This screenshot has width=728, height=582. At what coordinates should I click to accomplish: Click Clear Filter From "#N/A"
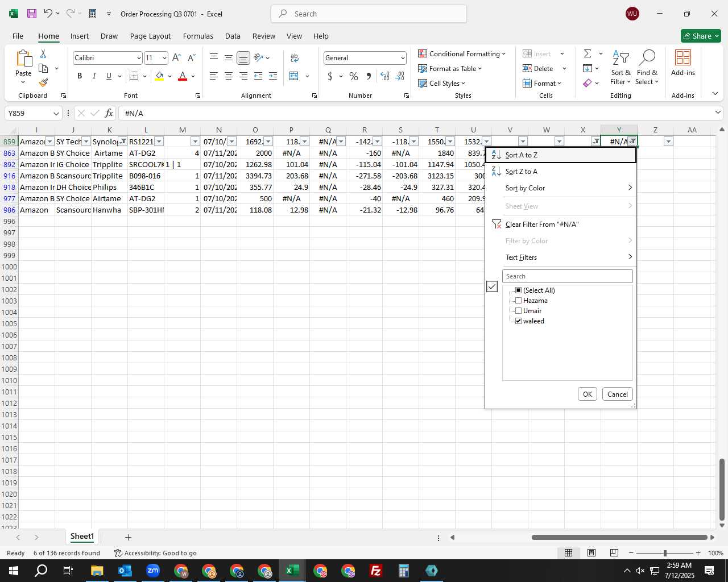pyautogui.click(x=560, y=224)
